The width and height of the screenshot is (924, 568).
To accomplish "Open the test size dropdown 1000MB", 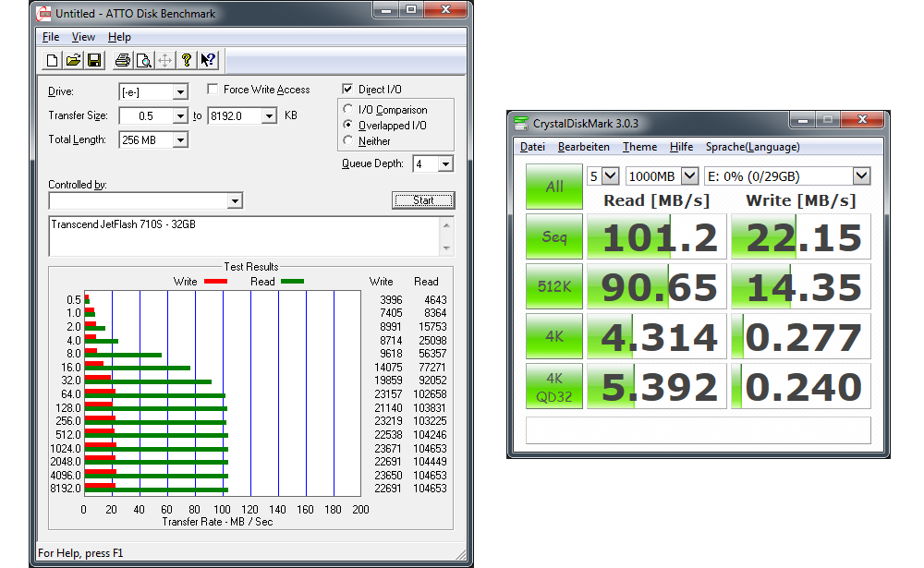I will click(689, 175).
